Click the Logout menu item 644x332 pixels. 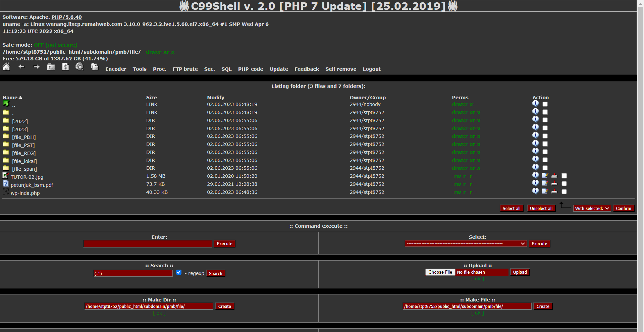pyautogui.click(x=372, y=69)
